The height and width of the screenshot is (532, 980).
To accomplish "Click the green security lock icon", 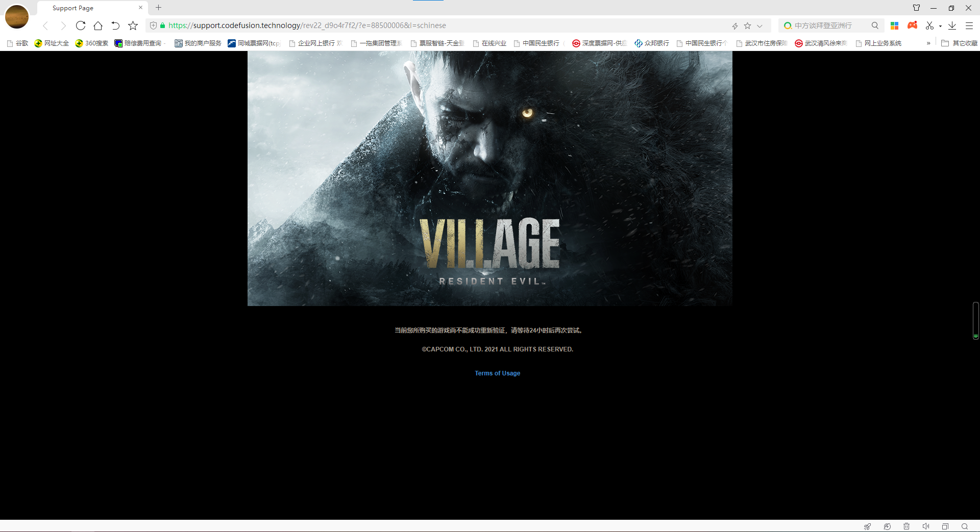I will (x=163, y=26).
